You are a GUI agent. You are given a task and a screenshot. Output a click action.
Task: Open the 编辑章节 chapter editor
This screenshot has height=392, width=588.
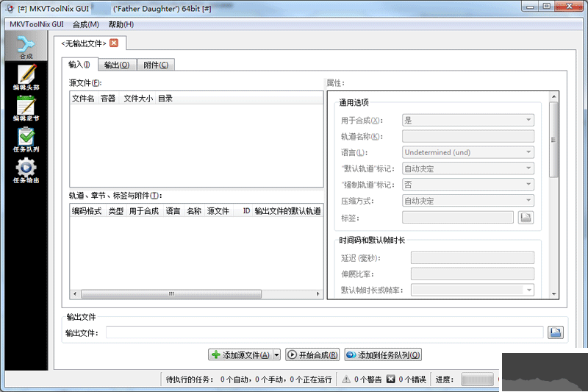pyautogui.click(x=26, y=108)
